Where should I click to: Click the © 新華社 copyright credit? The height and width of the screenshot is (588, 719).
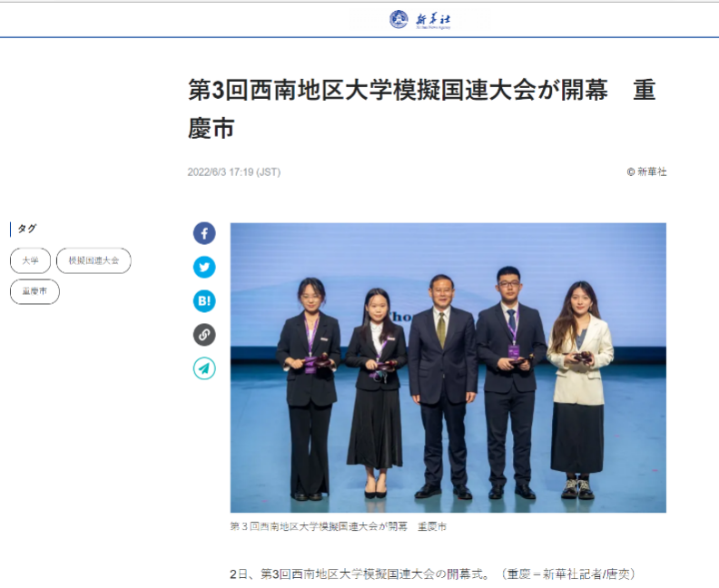[x=646, y=171]
